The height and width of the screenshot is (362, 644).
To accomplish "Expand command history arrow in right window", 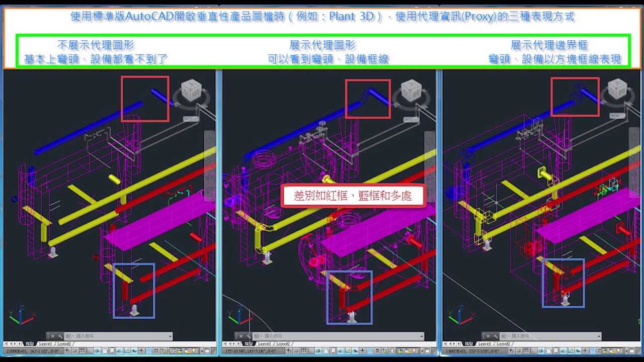I will coord(599,336).
